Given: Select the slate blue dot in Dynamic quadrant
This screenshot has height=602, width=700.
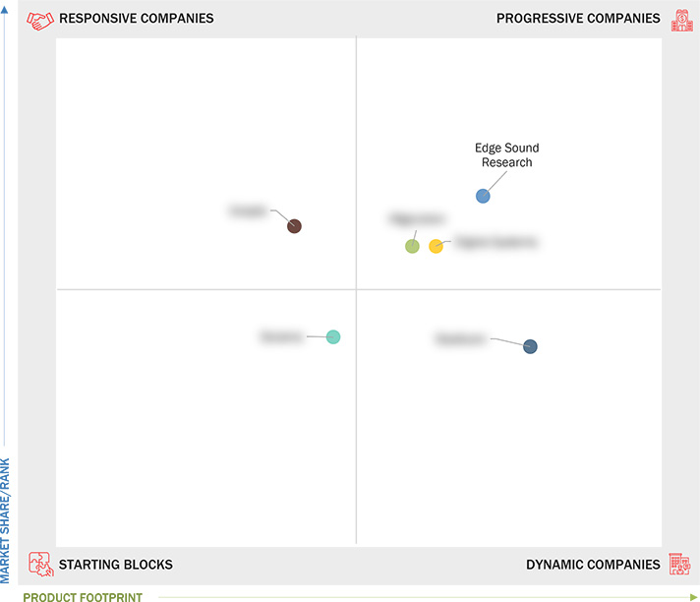Looking at the screenshot, I should point(530,346).
